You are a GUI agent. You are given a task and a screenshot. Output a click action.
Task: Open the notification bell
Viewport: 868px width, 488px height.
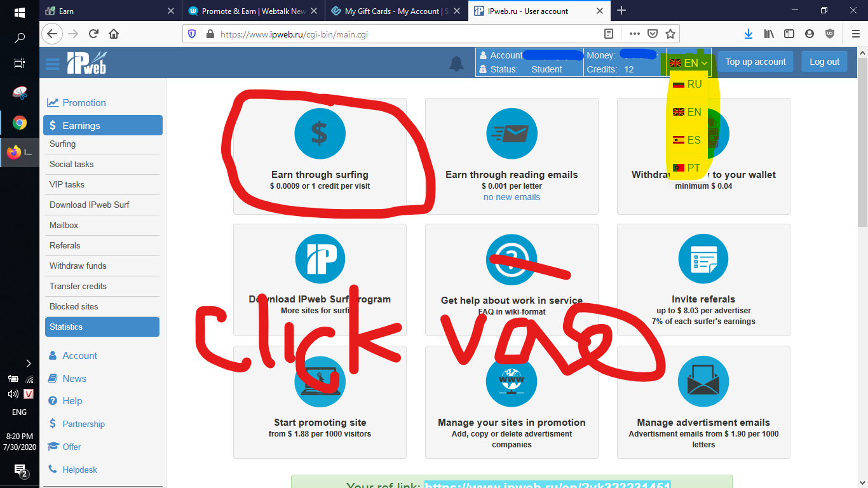pyautogui.click(x=457, y=63)
